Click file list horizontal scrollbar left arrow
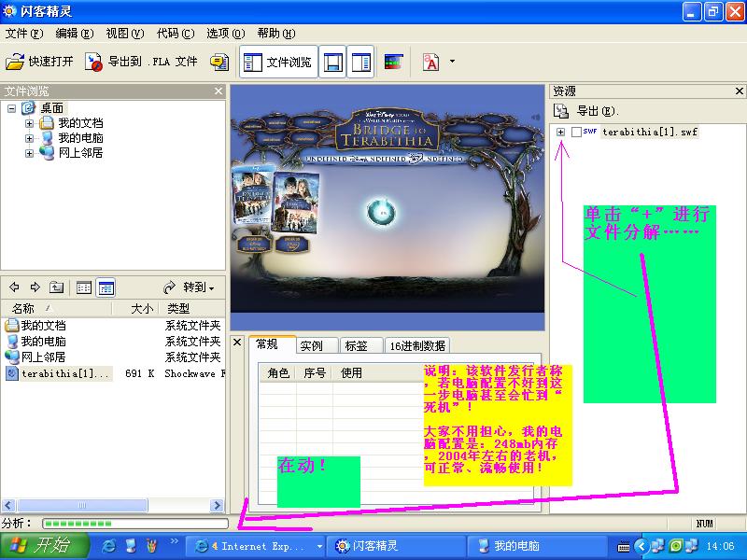 click(8, 505)
